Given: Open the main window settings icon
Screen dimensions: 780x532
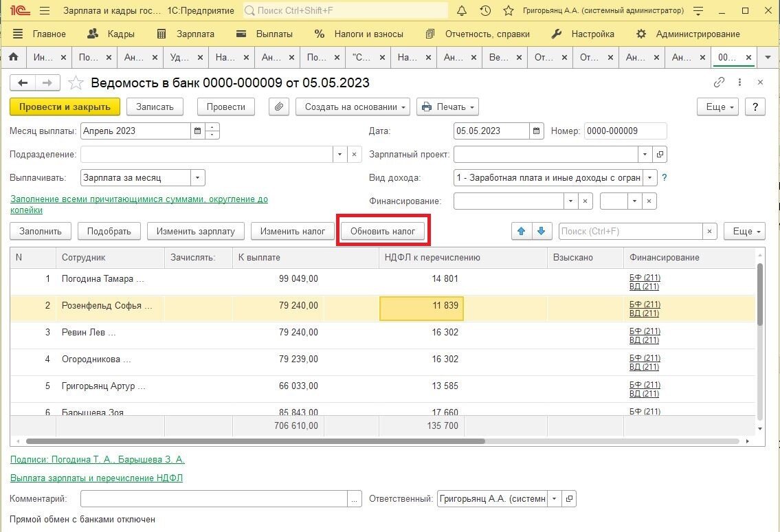Looking at the screenshot, I should [x=698, y=10].
